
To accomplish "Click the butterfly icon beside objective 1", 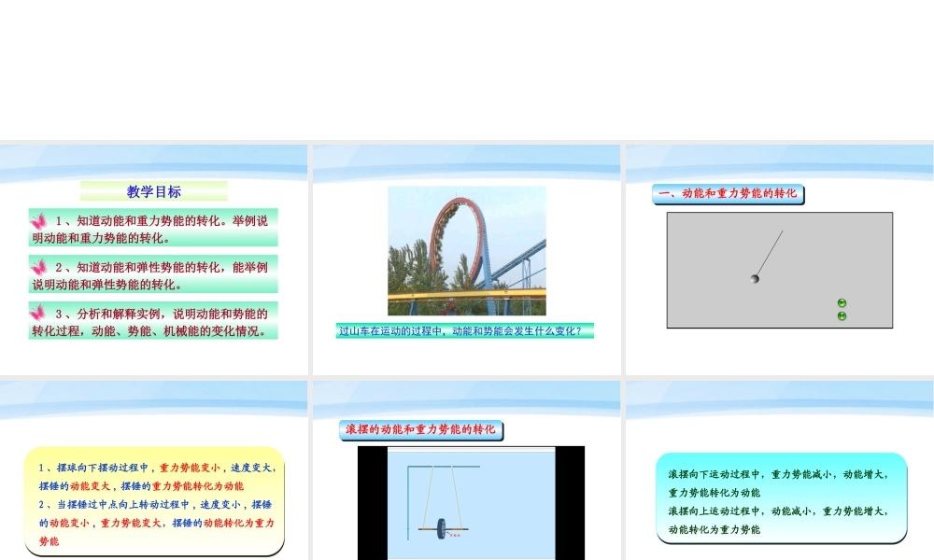I will (38, 221).
